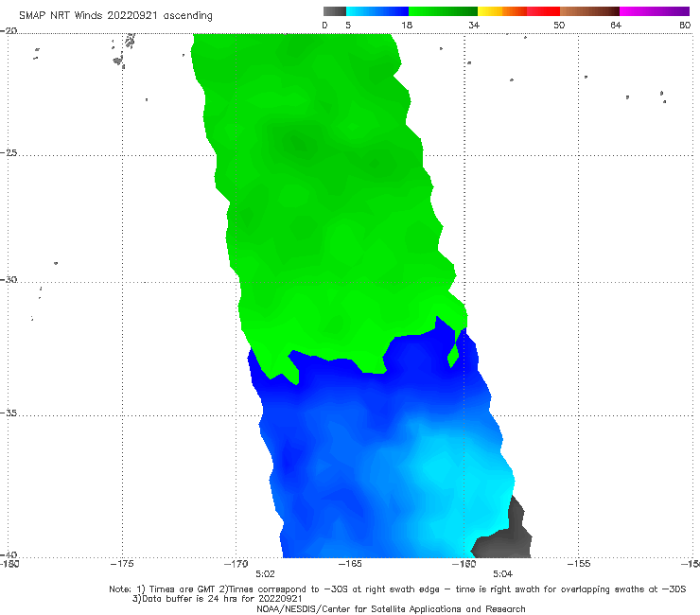700x615 pixels.
Task: Click the swath time label '5:02'
Action: [265, 574]
